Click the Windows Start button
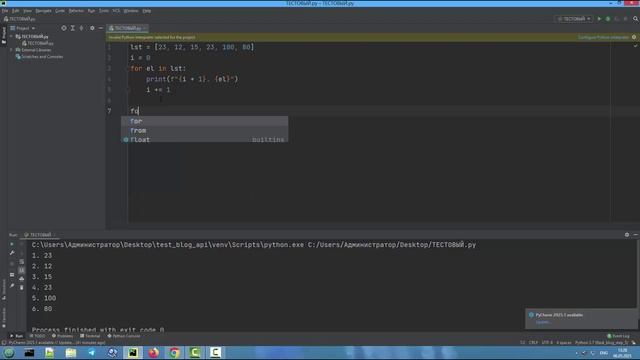 pyautogui.click(x=9, y=353)
